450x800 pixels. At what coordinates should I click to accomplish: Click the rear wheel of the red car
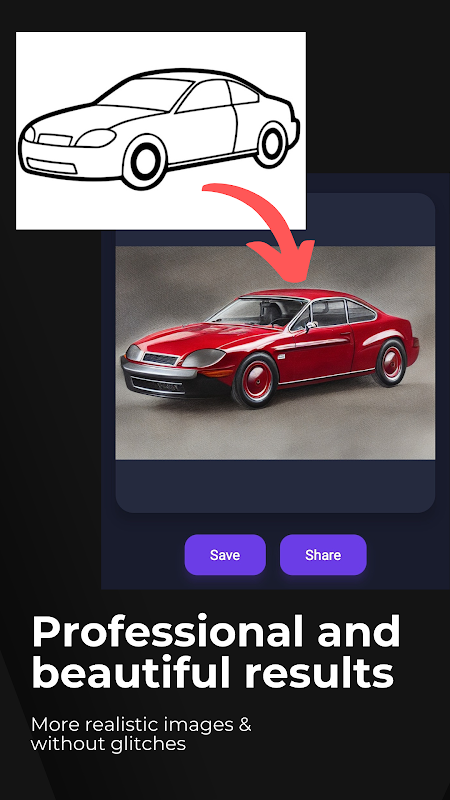pos(390,363)
